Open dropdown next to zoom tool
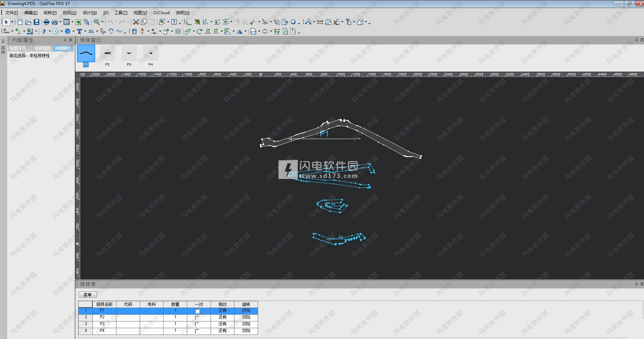Viewport: 644px width, 339px height. (x=102, y=22)
